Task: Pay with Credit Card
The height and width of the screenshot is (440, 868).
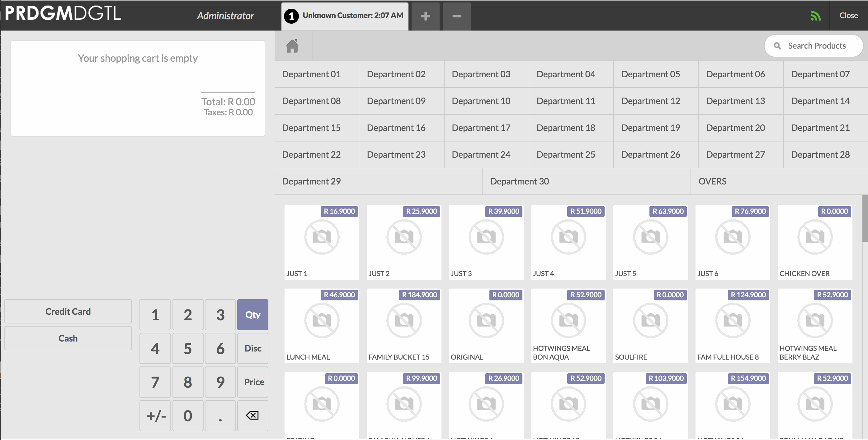Action: pos(68,311)
